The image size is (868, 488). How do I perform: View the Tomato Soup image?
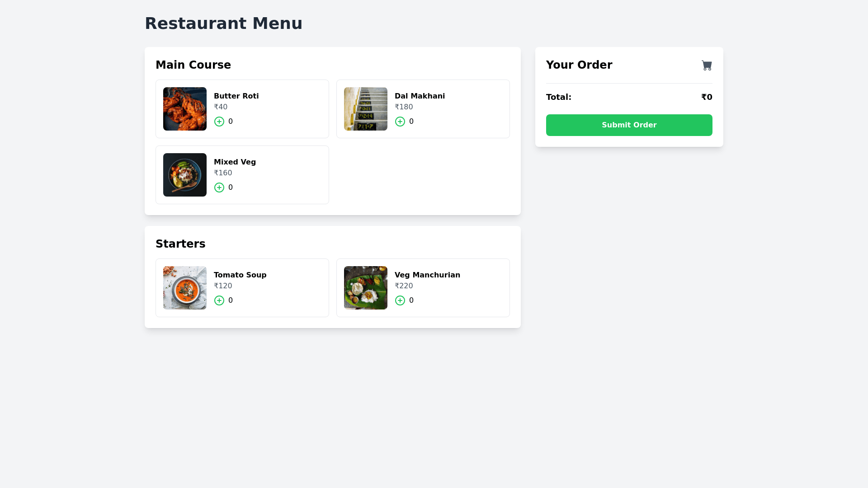coord(185,288)
